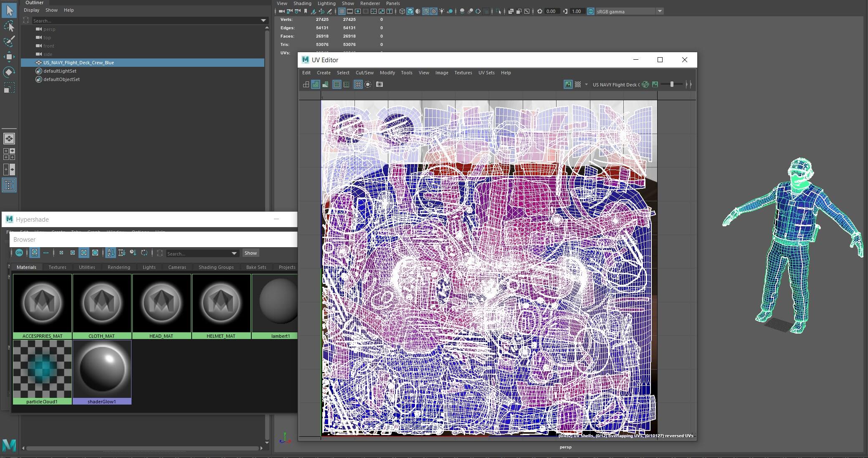
Task: Toggle the checker map display icon
Action: point(578,84)
